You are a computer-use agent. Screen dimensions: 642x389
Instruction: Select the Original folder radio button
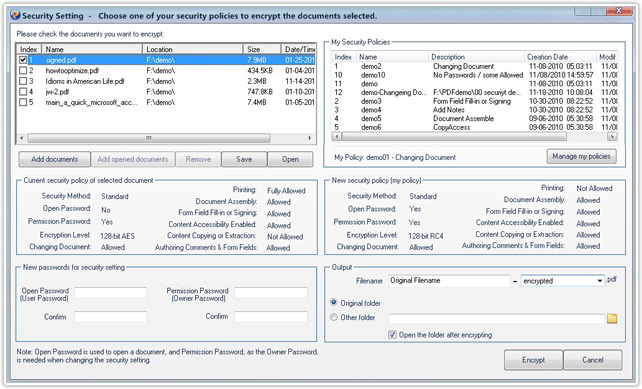tap(334, 303)
